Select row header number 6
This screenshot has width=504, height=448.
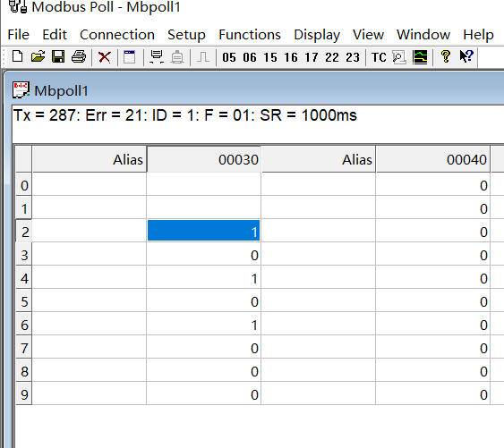coord(24,325)
